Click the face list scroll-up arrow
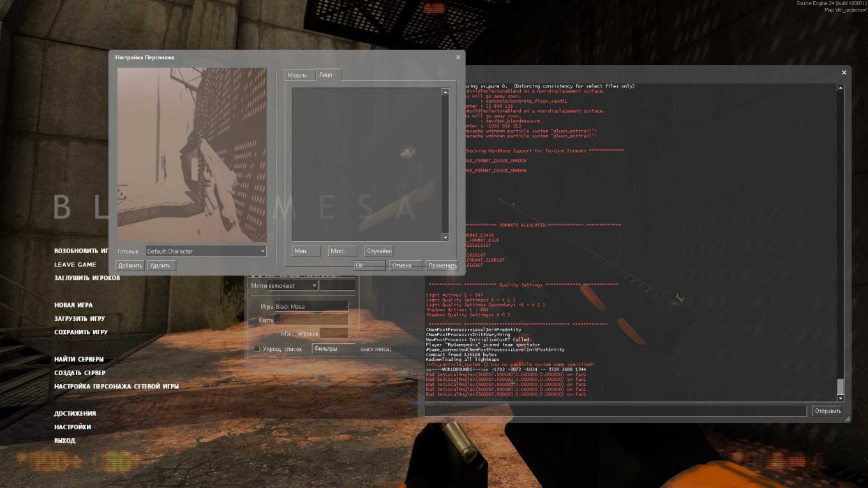 point(445,92)
